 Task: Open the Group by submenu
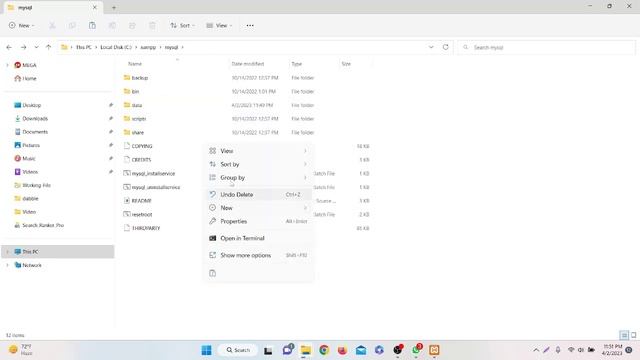tap(258, 178)
